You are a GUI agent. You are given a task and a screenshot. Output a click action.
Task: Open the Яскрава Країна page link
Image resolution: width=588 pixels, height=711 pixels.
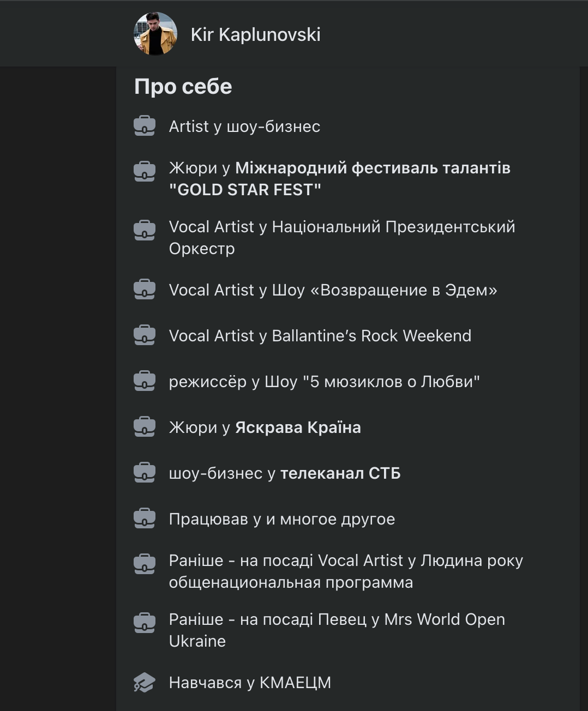(x=298, y=427)
